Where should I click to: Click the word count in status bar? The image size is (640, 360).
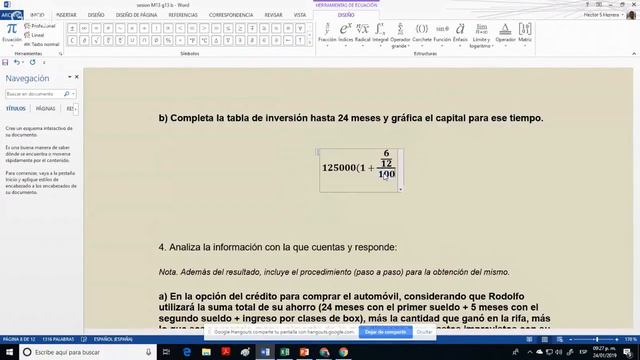58,339
